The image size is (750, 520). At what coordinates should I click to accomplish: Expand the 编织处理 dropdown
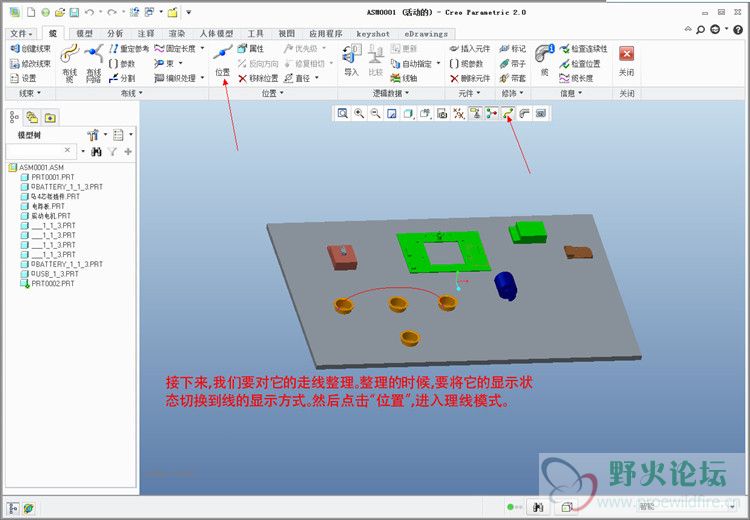[x=202, y=78]
